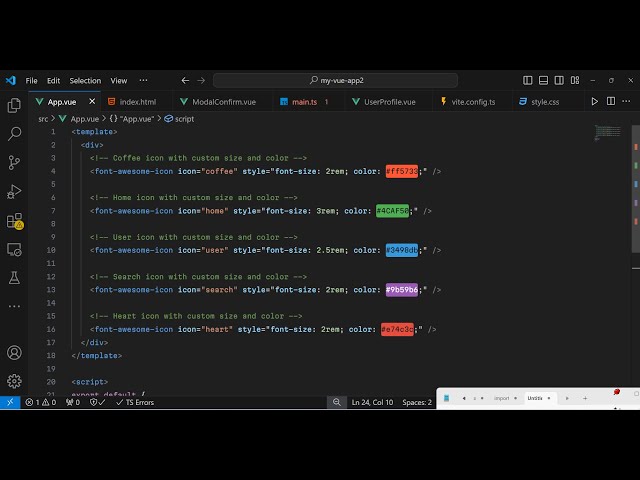Expand the menu bar overflow ellipsis
Image resolution: width=640 pixels, height=480 pixels.
click(143, 80)
